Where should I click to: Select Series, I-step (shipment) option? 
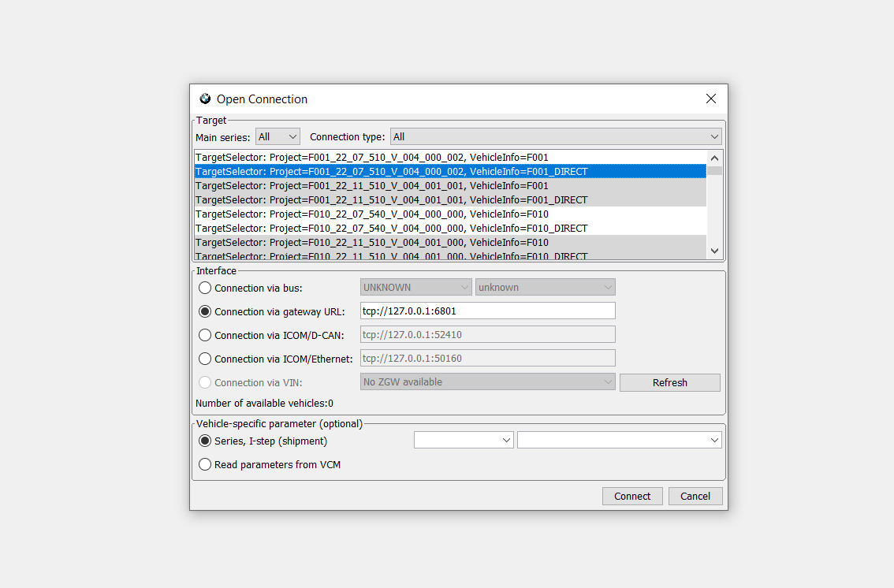click(x=205, y=441)
